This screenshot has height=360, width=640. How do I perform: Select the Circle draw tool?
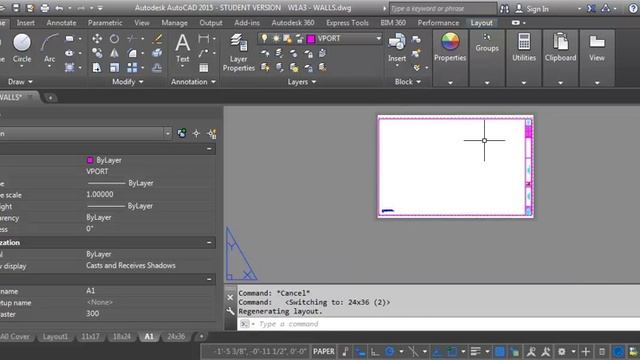(22, 48)
